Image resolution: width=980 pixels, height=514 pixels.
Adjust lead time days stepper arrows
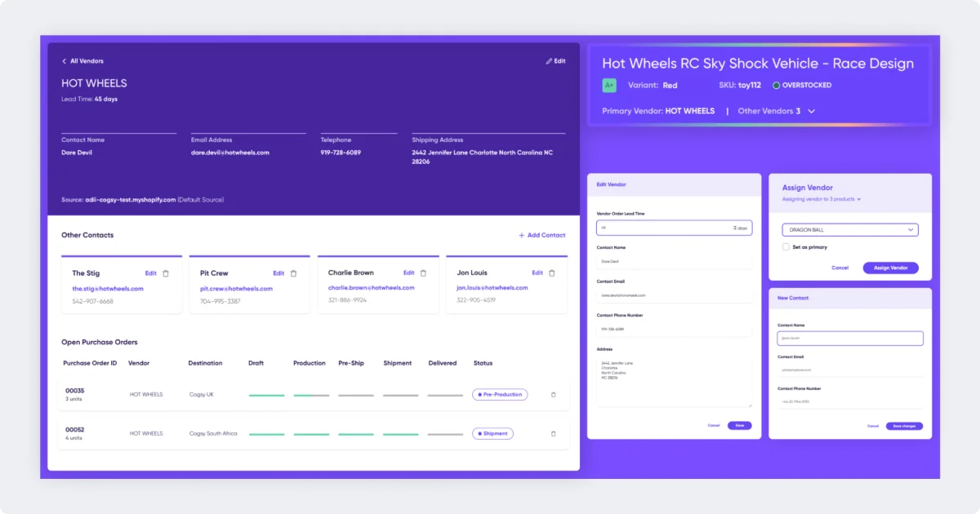point(736,228)
